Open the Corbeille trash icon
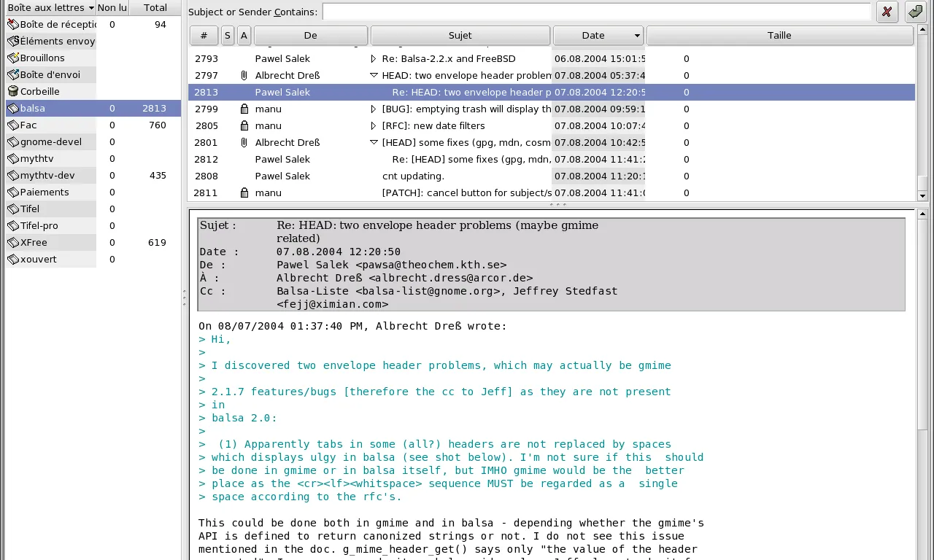 [13, 91]
